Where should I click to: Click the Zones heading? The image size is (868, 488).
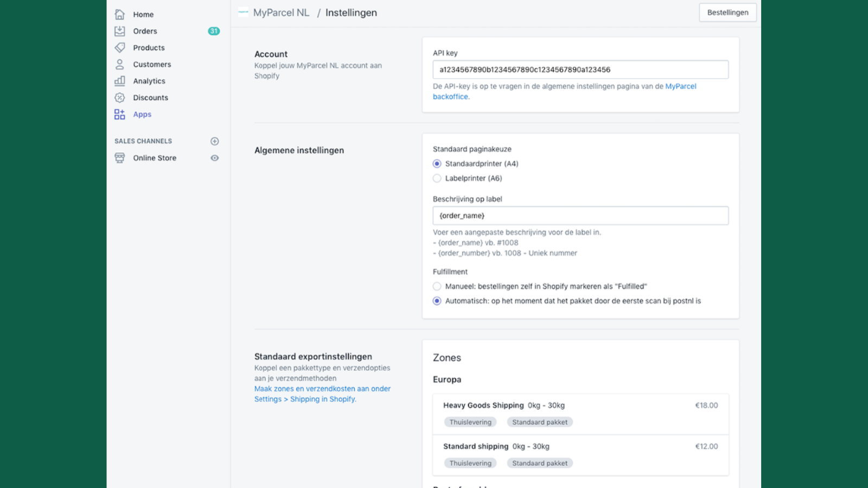click(447, 358)
